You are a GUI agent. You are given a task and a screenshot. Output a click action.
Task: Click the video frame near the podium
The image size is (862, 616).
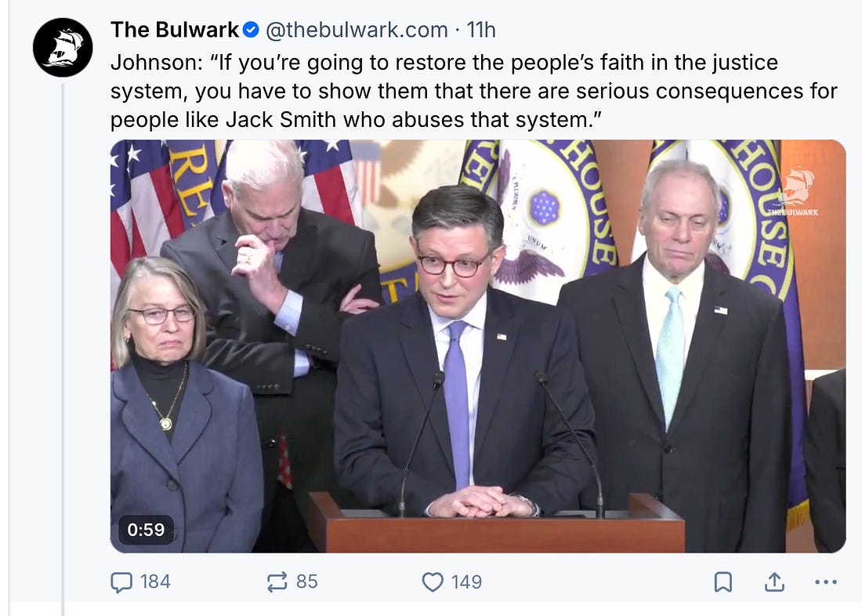click(496, 523)
